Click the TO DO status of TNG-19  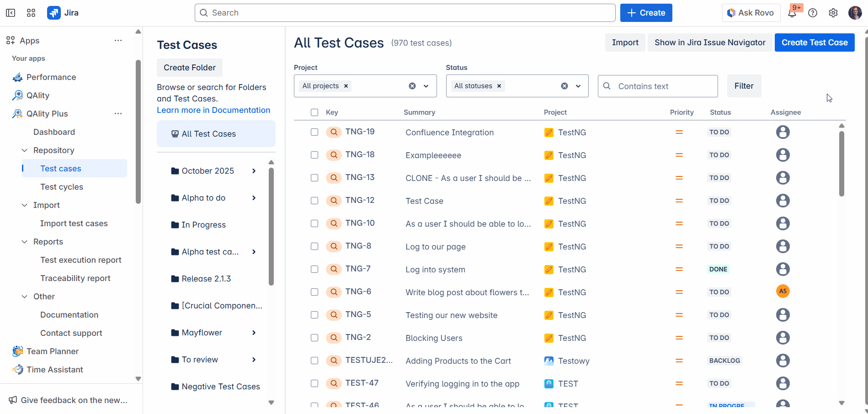(719, 132)
